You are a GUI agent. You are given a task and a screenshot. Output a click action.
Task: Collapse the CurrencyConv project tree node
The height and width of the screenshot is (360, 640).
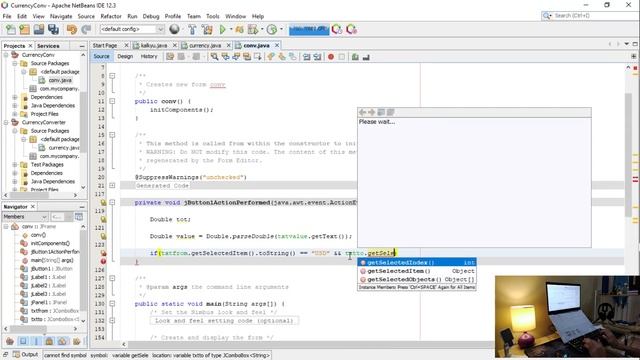[6, 55]
